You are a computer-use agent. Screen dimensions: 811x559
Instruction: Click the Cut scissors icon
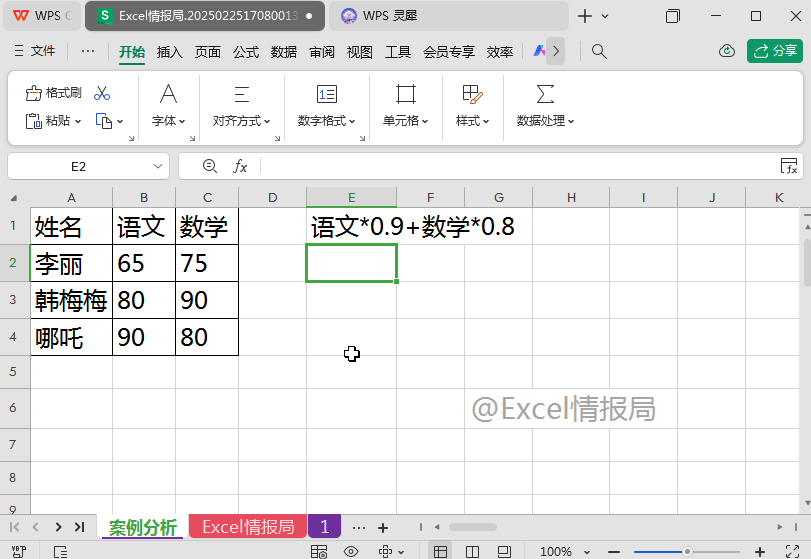coord(102,93)
